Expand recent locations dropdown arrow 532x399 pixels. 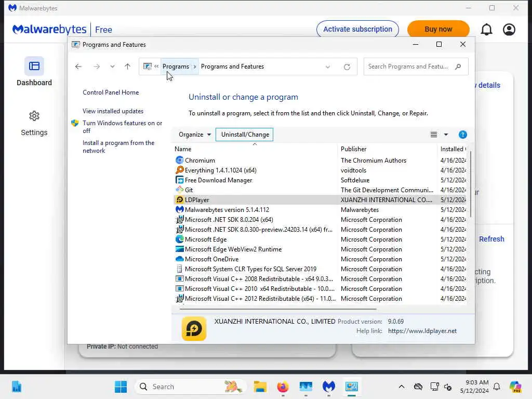(112, 66)
